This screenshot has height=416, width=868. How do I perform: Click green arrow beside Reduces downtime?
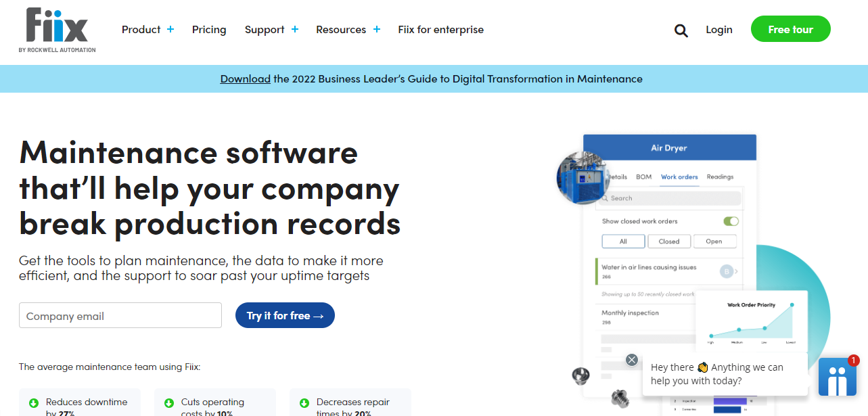tap(34, 403)
